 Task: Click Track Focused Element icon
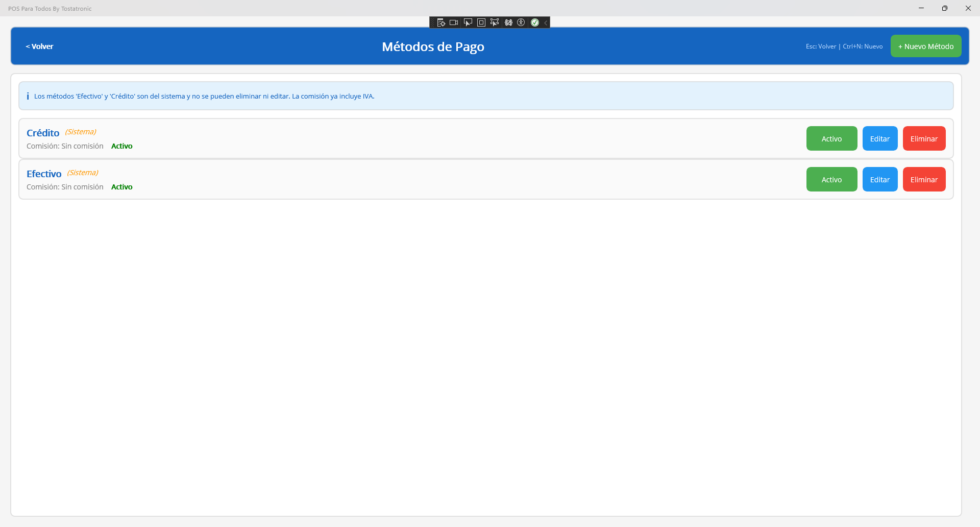click(x=495, y=22)
